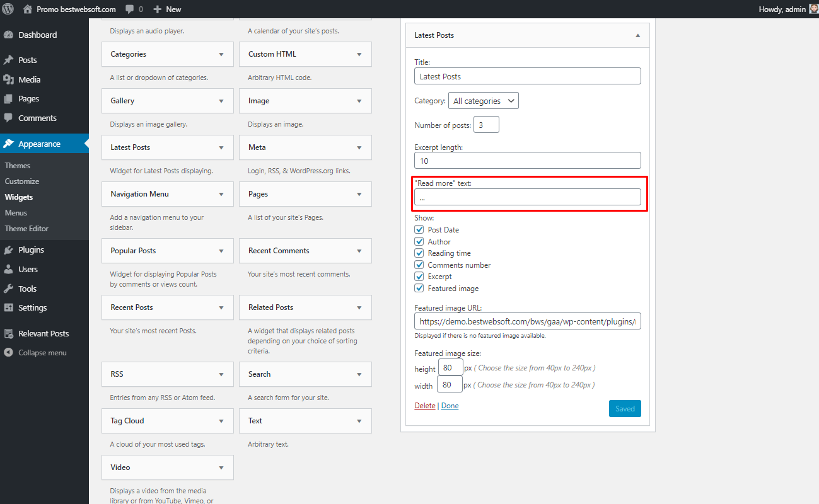The height and width of the screenshot is (504, 819).
Task: Uncheck the Post Date checkbox
Action: tap(419, 230)
